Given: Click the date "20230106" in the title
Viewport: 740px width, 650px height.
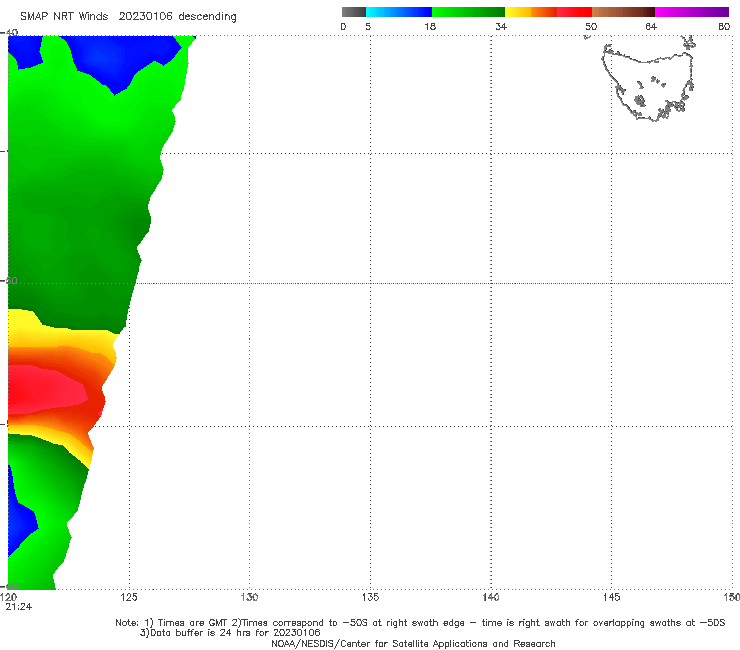Looking at the screenshot, I should click(145, 17).
